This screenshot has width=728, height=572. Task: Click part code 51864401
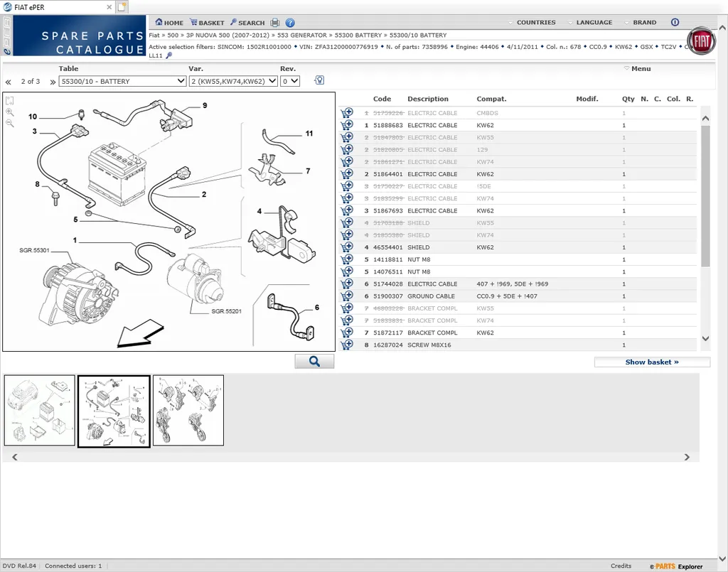click(388, 174)
